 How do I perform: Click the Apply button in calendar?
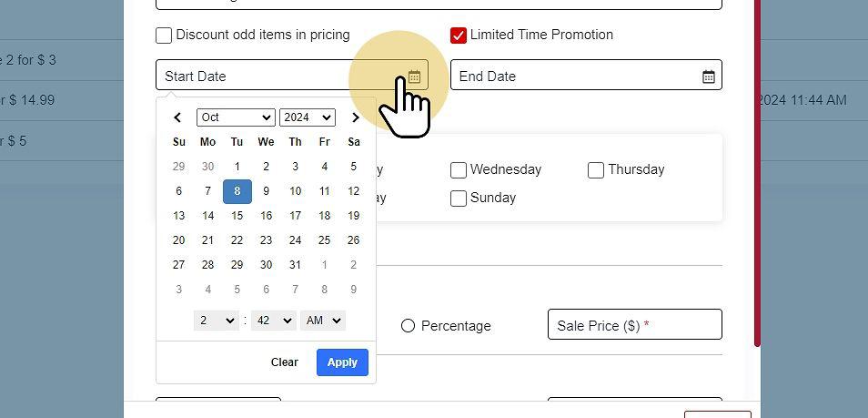click(342, 362)
